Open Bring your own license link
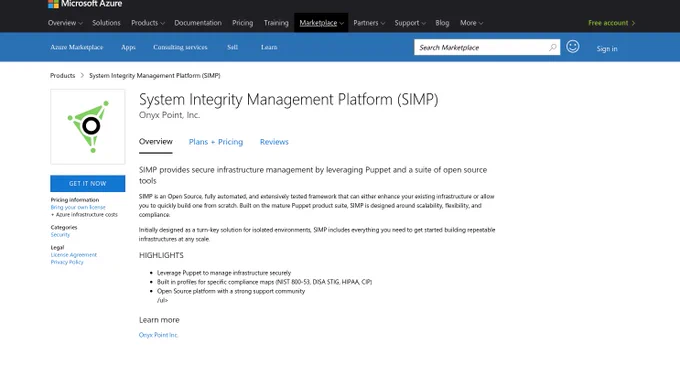The width and height of the screenshot is (680, 365). pyautogui.click(x=78, y=207)
